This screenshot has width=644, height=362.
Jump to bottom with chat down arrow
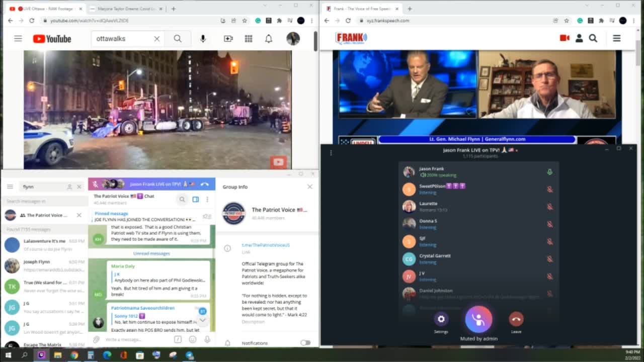[202, 320]
